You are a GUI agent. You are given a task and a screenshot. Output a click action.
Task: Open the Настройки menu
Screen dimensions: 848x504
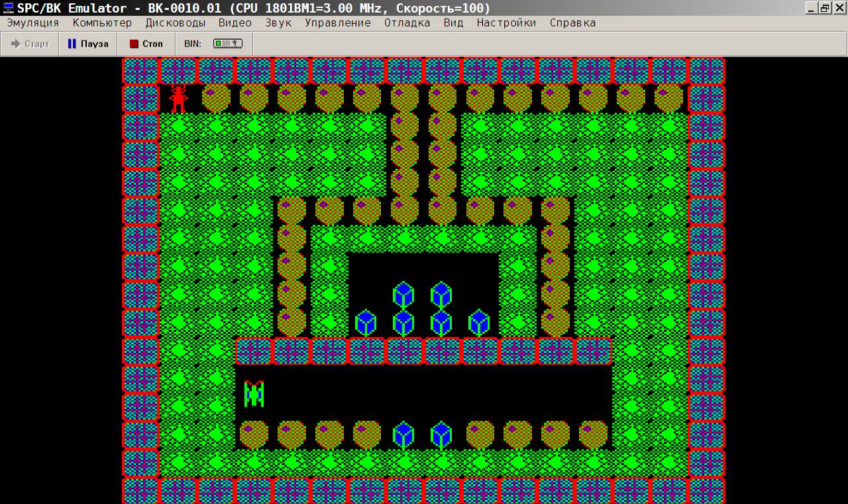pos(507,23)
